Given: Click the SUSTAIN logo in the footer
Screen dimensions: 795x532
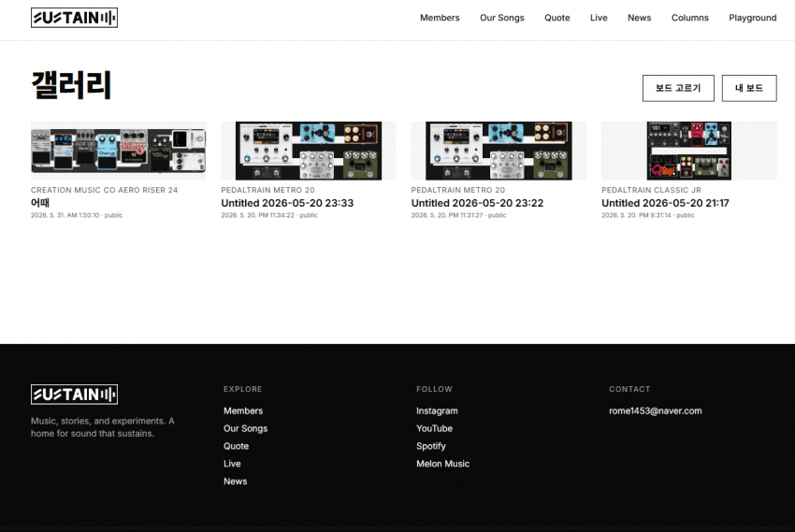Looking at the screenshot, I should (x=74, y=395).
